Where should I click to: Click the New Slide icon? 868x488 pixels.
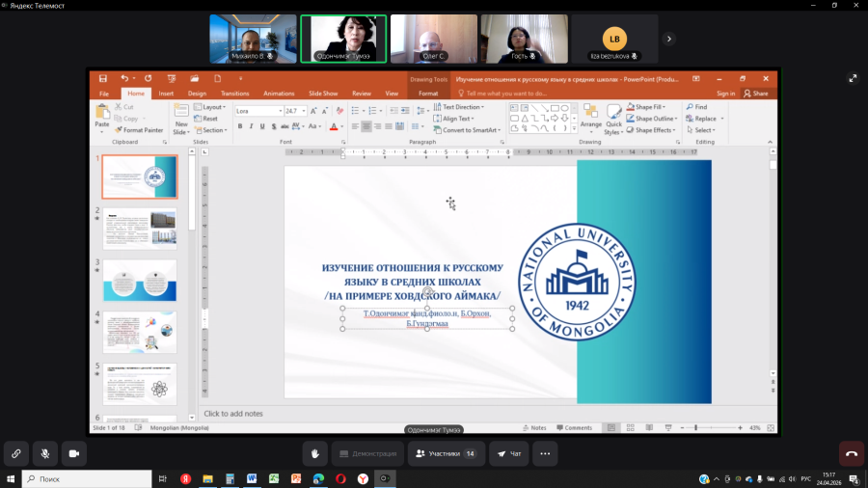(x=181, y=116)
